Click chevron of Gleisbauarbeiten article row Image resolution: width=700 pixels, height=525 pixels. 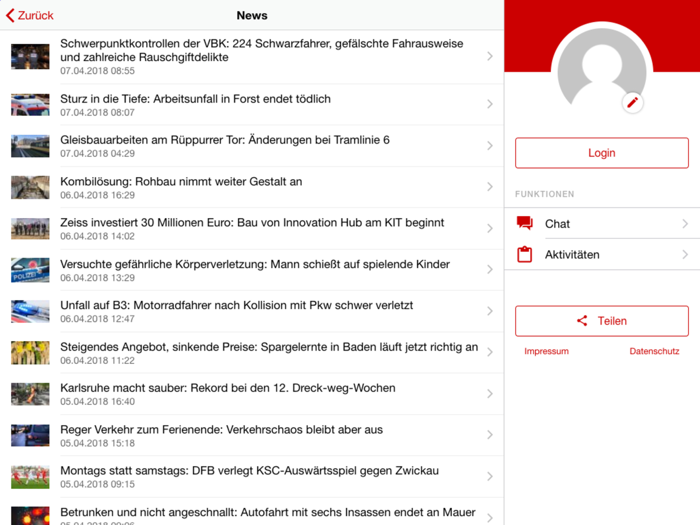click(490, 146)
